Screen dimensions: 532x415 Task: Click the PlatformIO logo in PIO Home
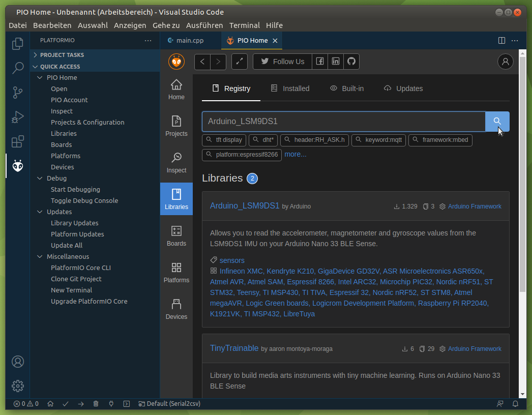click(x=176, y=62)
